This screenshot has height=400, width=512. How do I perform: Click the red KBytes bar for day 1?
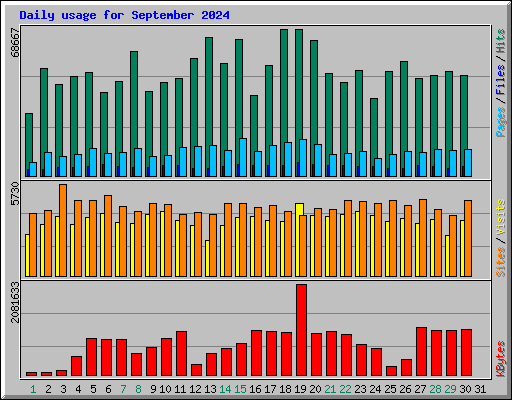point(31,374)
